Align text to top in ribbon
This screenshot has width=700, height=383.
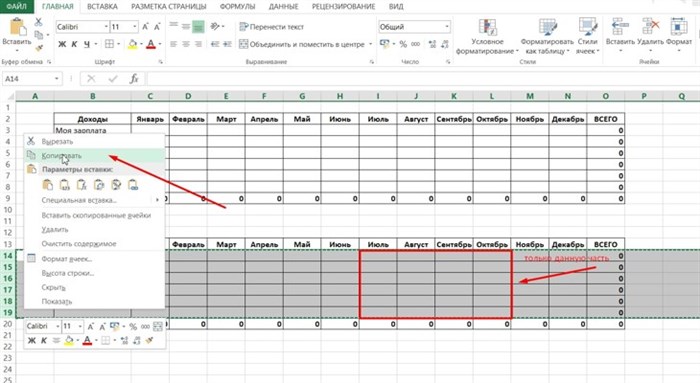point(174,26)
